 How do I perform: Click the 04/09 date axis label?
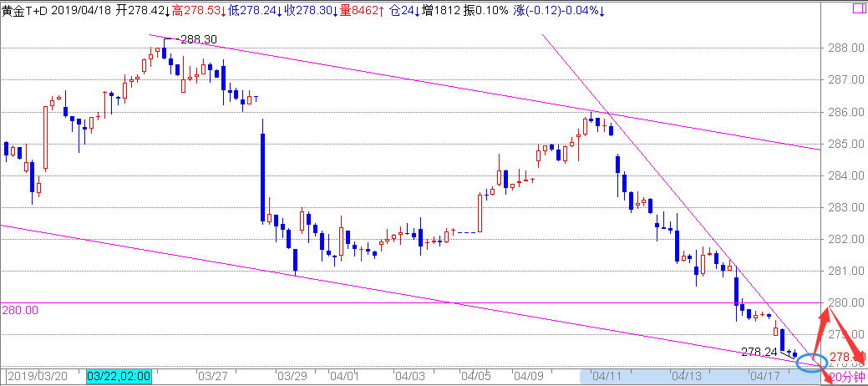[529, 377]
